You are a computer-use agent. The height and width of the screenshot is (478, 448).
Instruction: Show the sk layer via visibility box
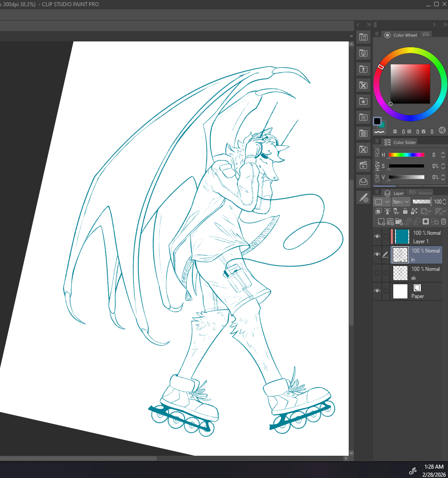pos(377,273)
